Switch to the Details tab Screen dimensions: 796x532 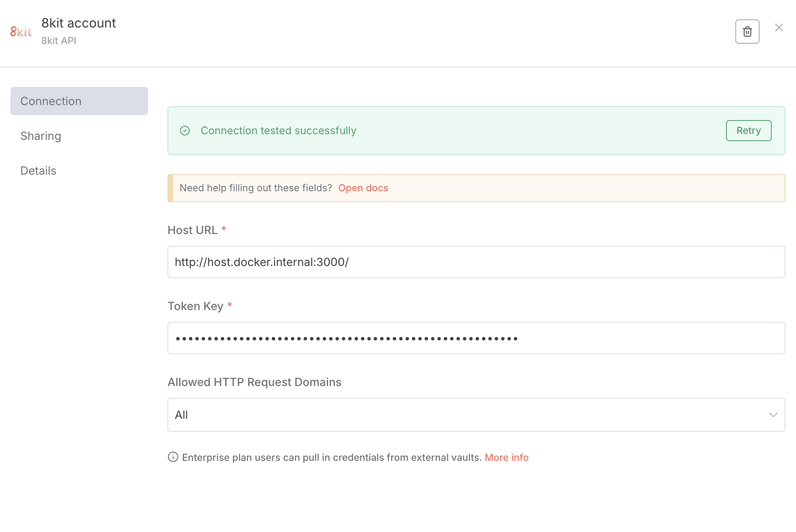38,171
